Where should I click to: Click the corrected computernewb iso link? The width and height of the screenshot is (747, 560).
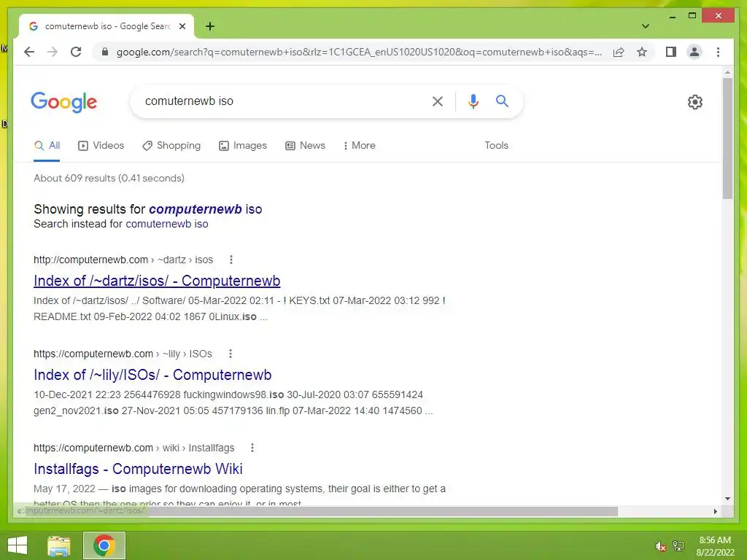[x=205, y=209]
